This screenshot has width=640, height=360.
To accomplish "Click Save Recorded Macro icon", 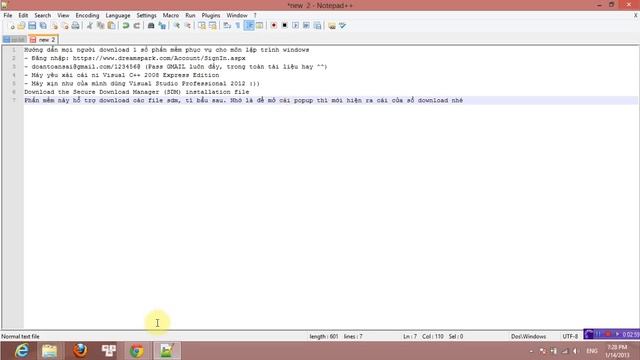I will click(x=317, y=26).
